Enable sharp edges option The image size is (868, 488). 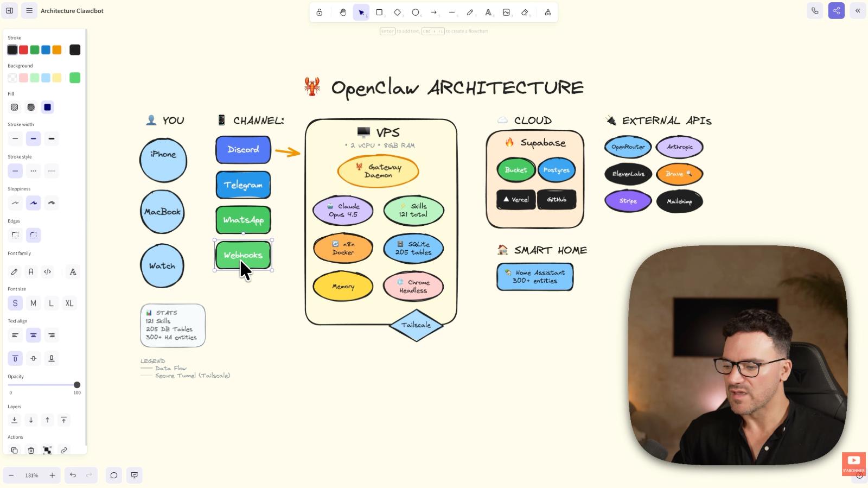[15, 236]
